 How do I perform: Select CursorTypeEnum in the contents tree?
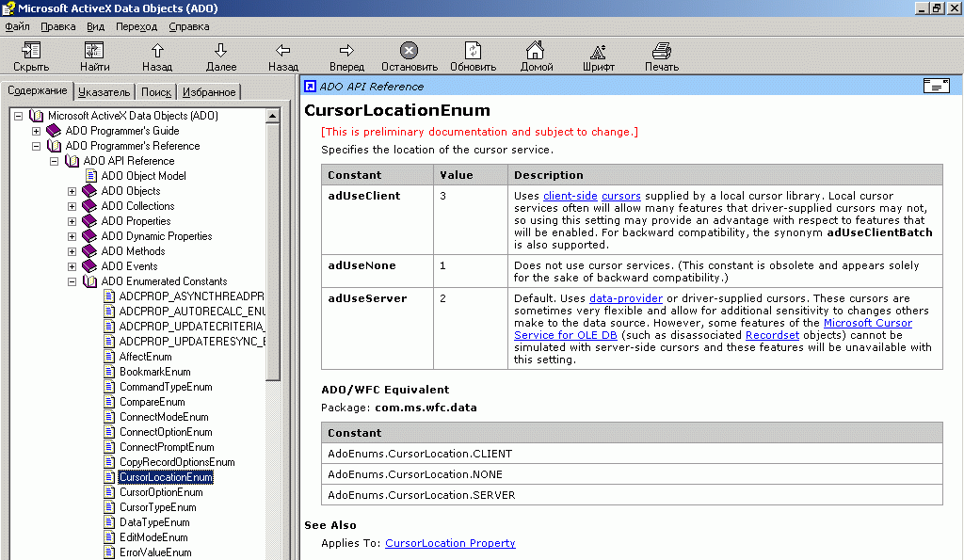(158, 507)
